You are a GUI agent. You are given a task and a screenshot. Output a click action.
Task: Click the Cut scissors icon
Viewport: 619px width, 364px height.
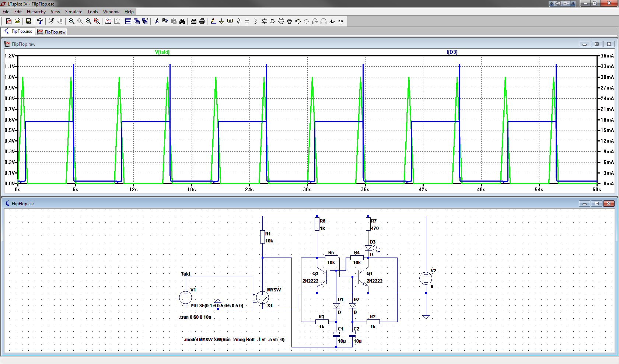click(157, 21)
